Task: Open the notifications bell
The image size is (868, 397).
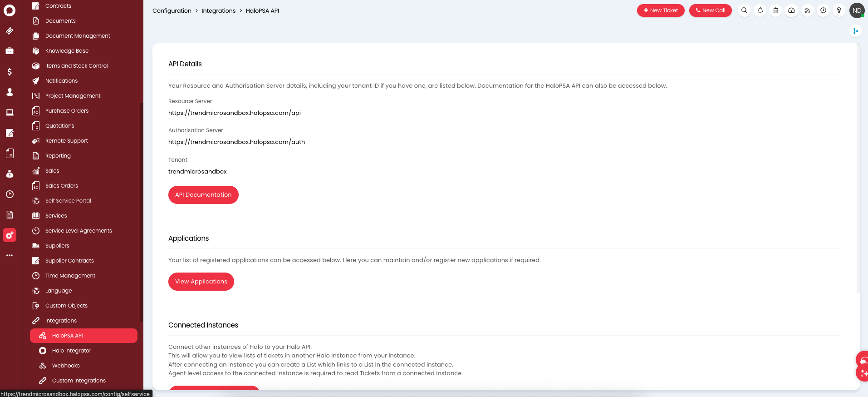Action: pyautogui.click(x=760, y=10)
